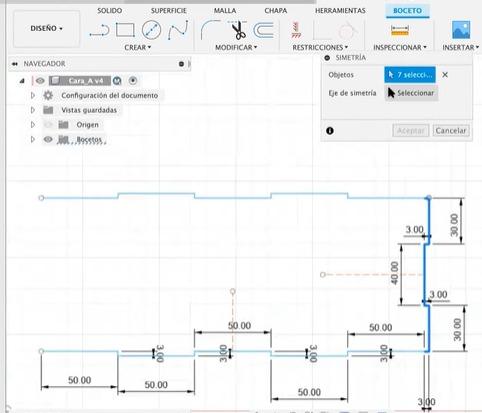The height and width of the screenshot is (413, 482).
Task: Click the Vistas guardadas folder icon
Action: (x=48, y=110)
